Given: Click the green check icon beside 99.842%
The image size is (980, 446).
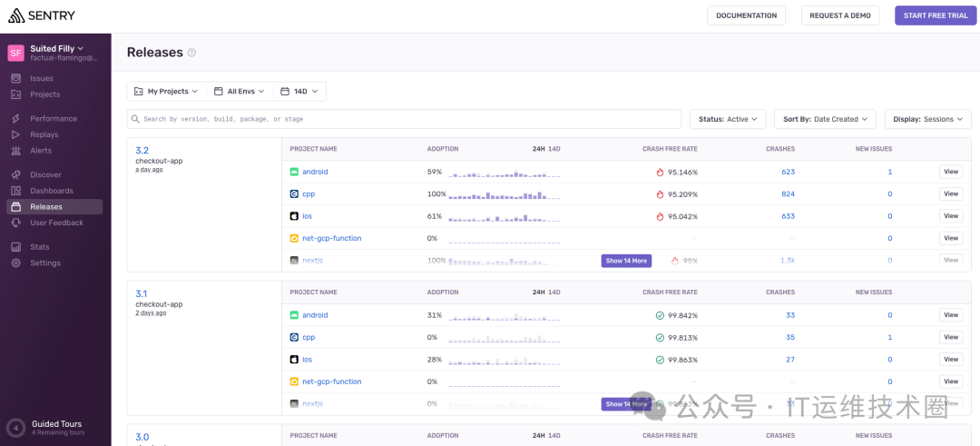Looking at the screenshot, I should pyautogui.click(x=660, y=315).
